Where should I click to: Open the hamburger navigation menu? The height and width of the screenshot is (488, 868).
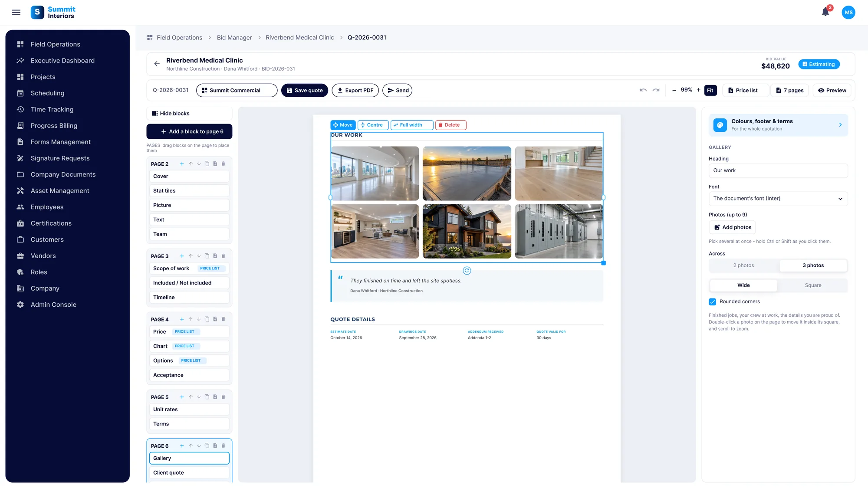point(16,13)
